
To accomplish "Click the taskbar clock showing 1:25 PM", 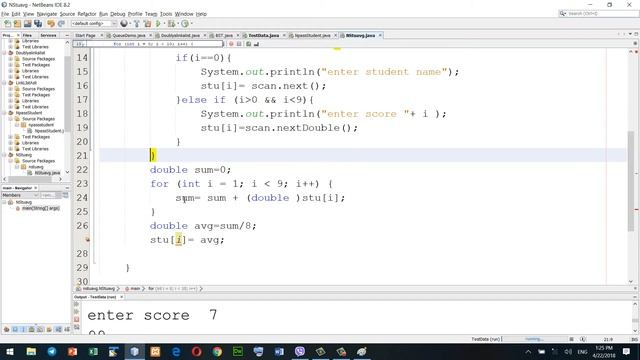I will pos(604,351).
